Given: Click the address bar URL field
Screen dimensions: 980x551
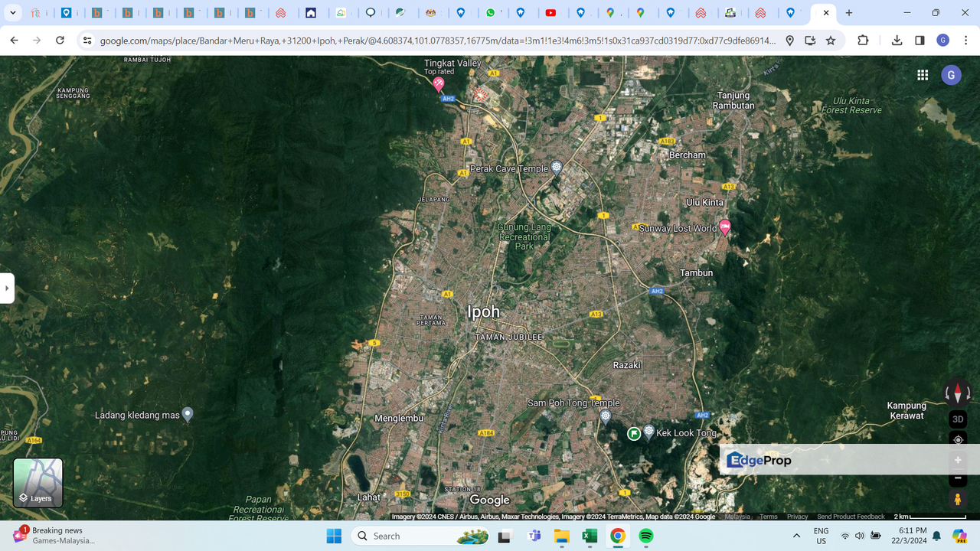Looking at the screenshot, I should [436, 41].
